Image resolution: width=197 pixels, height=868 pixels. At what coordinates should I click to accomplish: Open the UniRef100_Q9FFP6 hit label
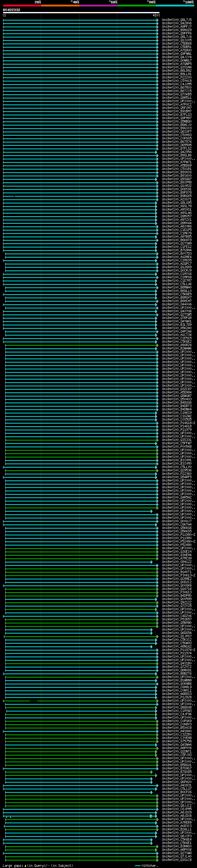pos(177,33)
